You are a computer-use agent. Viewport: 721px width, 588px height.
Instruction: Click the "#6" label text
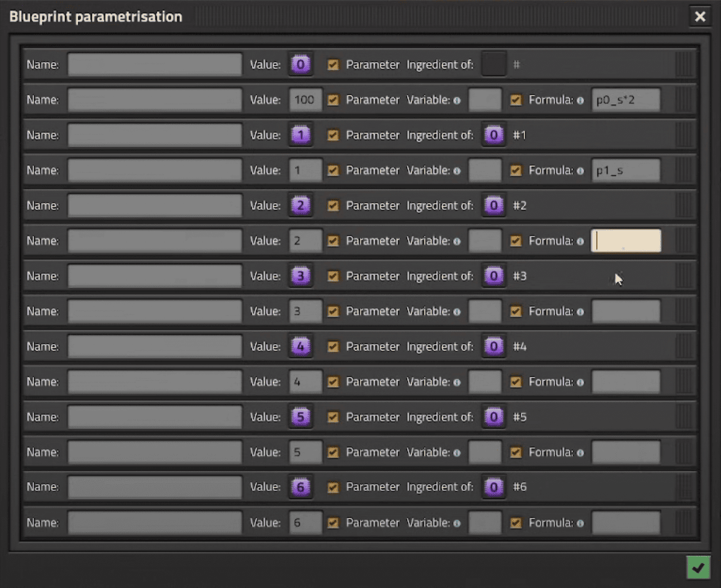point(520,487)
